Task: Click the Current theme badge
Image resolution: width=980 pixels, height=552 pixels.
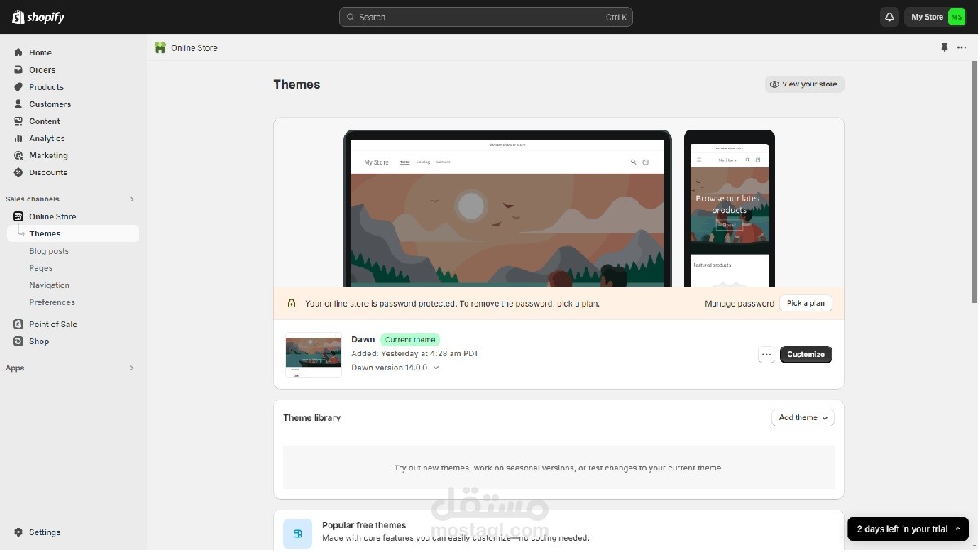Action: point(410,340)
